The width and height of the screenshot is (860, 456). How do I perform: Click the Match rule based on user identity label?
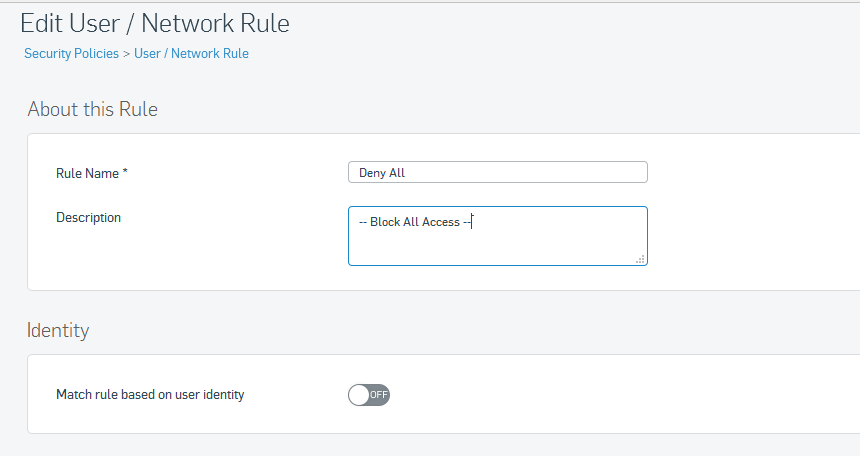pos(150,395)
